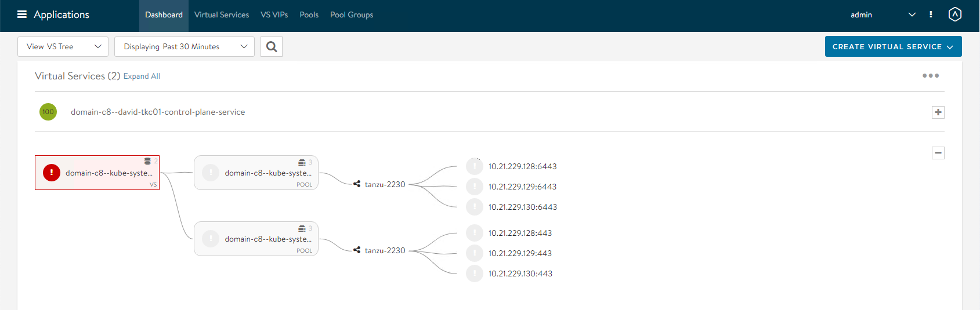The image size is (980, 310).
Task: Click the Virtual Services (2) heading
Action: pyautogui.click(x=78, y=76)
